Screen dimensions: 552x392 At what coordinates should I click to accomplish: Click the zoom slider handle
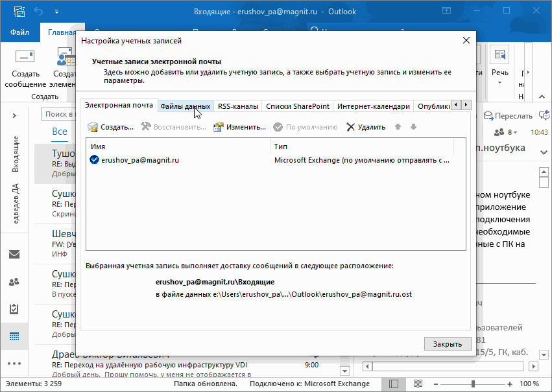473,384
